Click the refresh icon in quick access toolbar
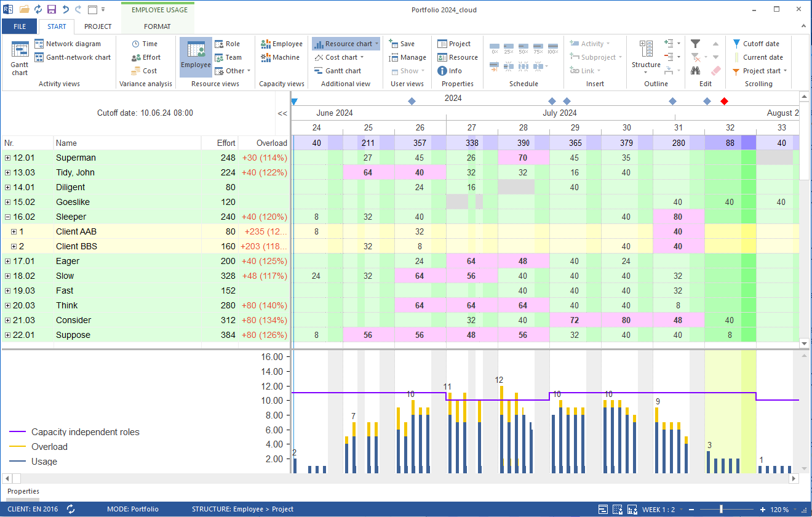 point(38,9)
